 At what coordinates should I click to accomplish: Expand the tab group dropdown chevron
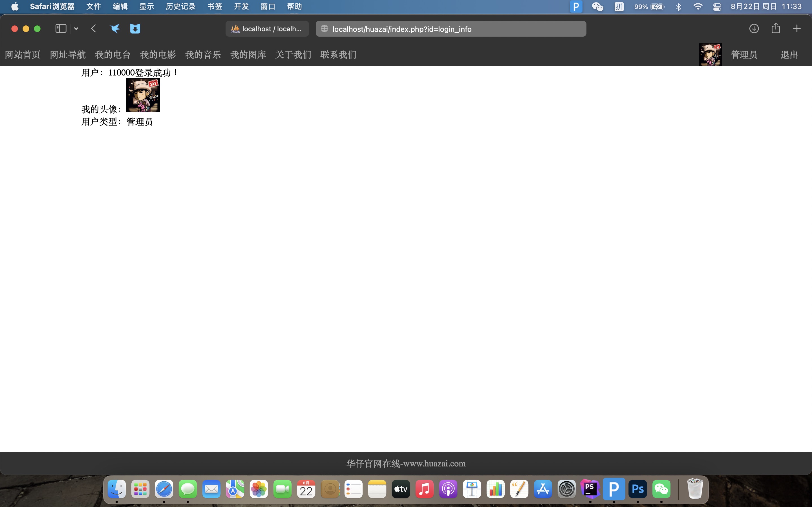(76, 29)
